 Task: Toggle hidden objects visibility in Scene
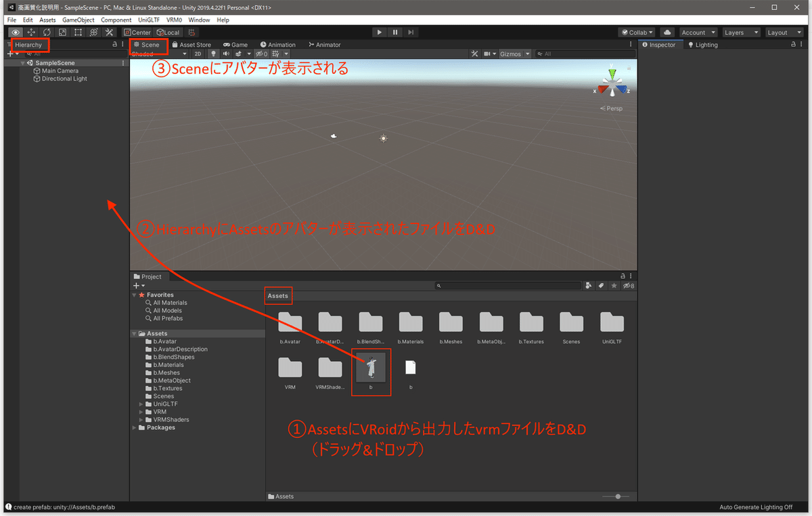click(261, 53)
